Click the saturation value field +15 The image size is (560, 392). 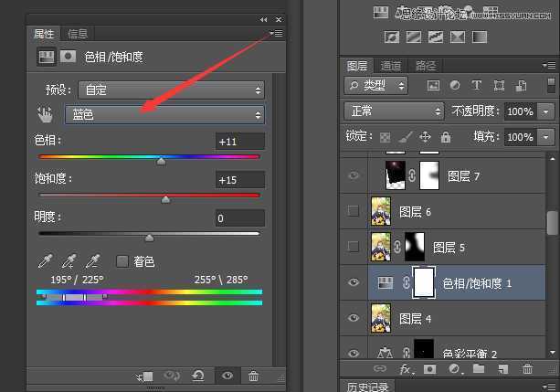(240, 180)
